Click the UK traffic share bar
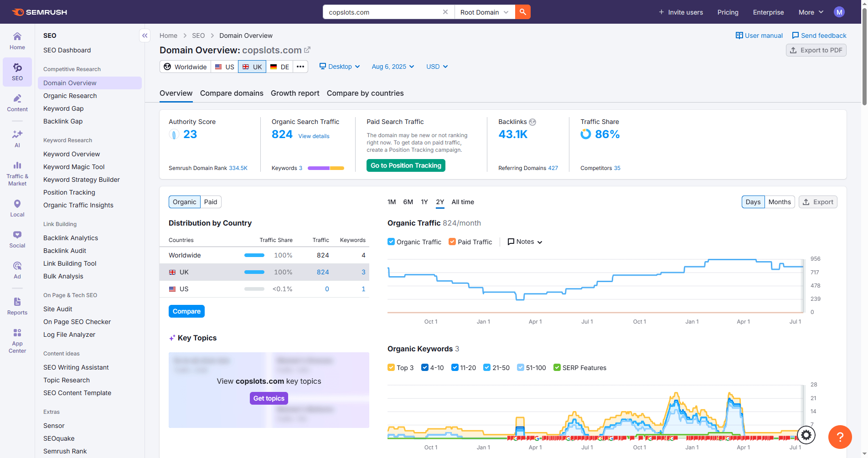868x458 pixels. click(x=254, y=272)
